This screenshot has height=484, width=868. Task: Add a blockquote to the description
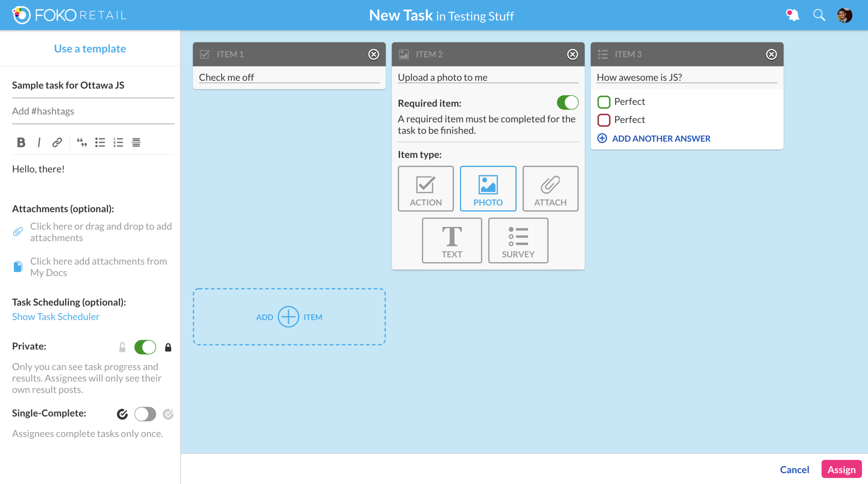click(x=82, y=142)
